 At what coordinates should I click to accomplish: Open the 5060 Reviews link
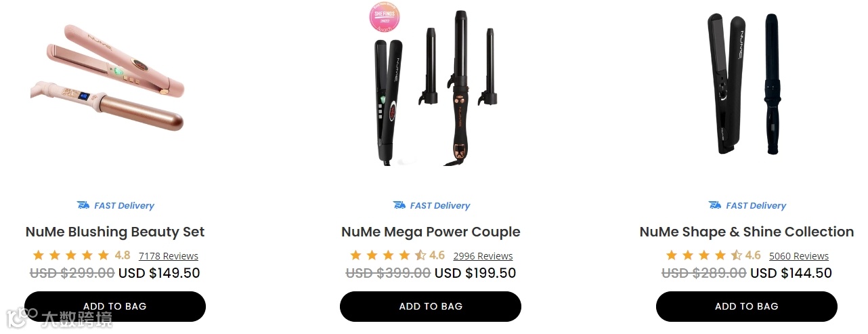(799, 256)
